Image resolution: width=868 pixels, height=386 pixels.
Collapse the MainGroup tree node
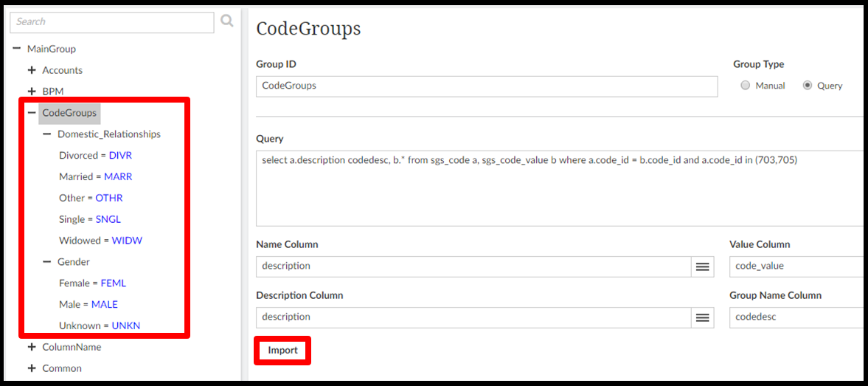tap(16, 49)
